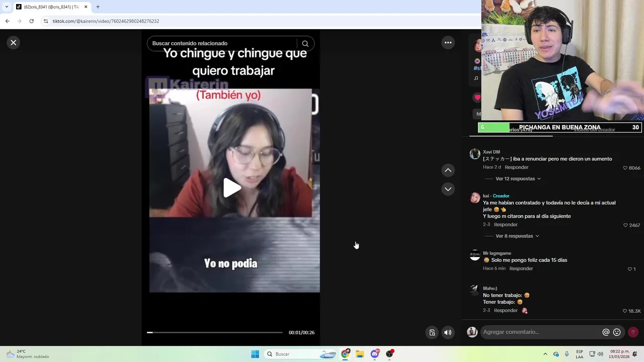Open Xavi DM's profile avatar
The height and width of the screenshot is (362, 644).
[475, 154]
